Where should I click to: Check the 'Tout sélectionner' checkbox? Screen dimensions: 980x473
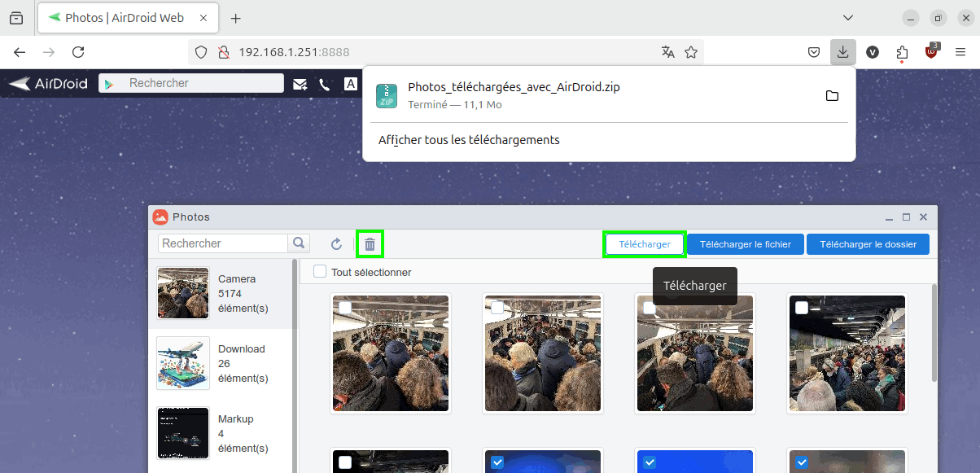(320, 272)
